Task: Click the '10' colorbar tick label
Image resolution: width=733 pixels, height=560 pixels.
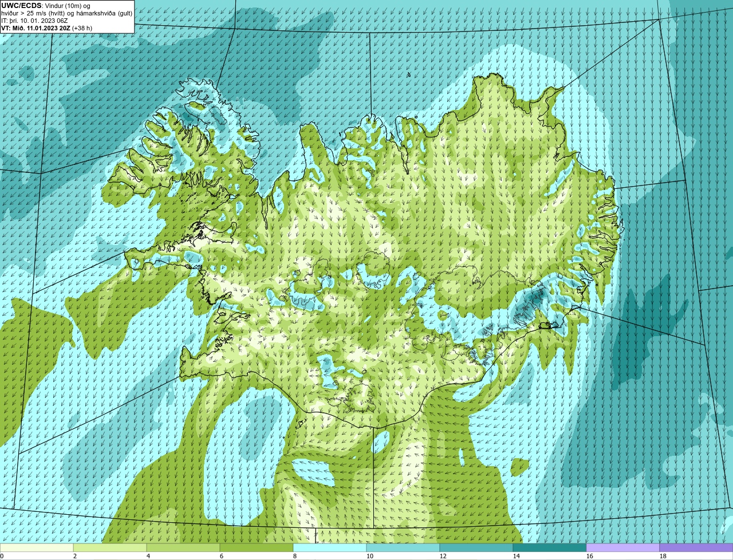Action: (x=370, y=556)
